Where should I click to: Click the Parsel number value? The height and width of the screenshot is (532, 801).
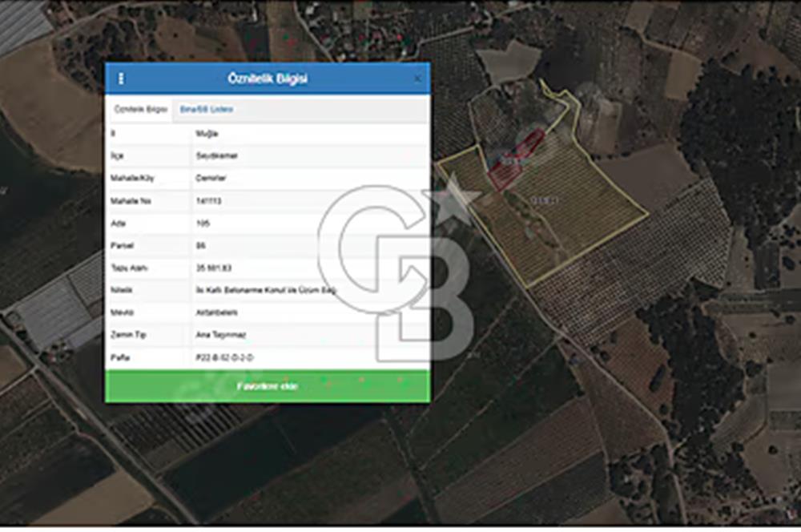coord(201,245)
